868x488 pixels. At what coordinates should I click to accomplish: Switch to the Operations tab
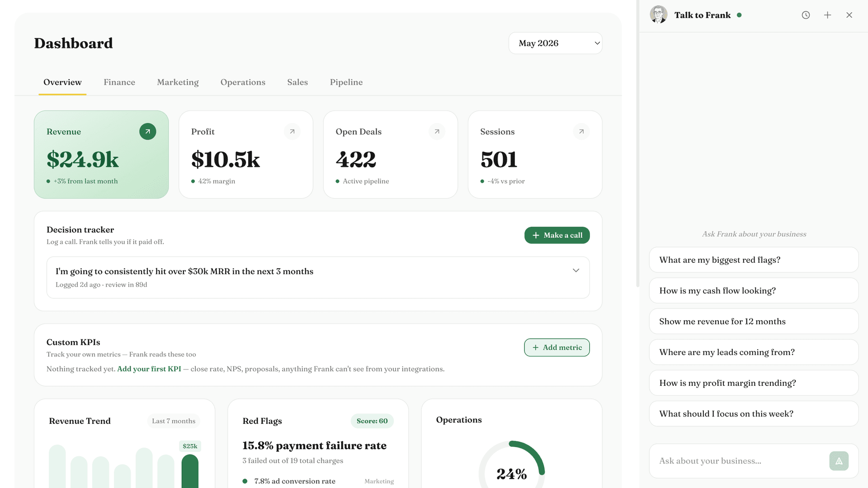243,82
